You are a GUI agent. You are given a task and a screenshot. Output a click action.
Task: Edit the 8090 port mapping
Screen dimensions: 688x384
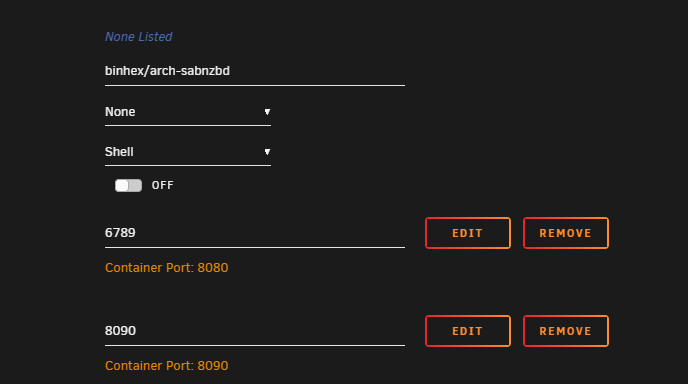(x=468, y=331)
